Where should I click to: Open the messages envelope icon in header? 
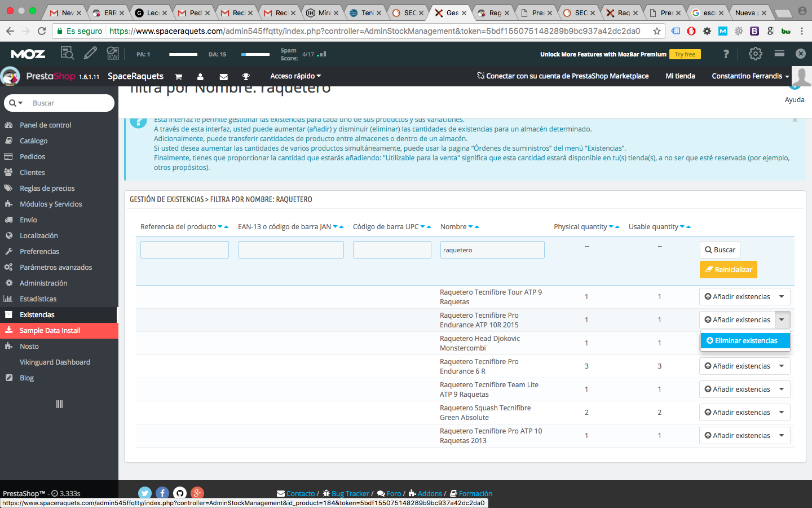(223, 77)
